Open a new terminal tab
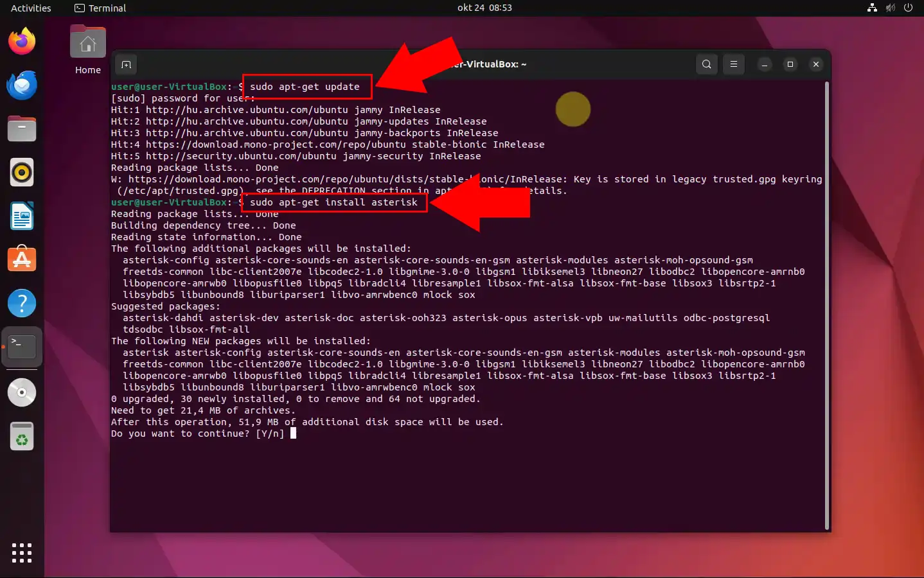 pyautogui.click(x=126, y=64)
